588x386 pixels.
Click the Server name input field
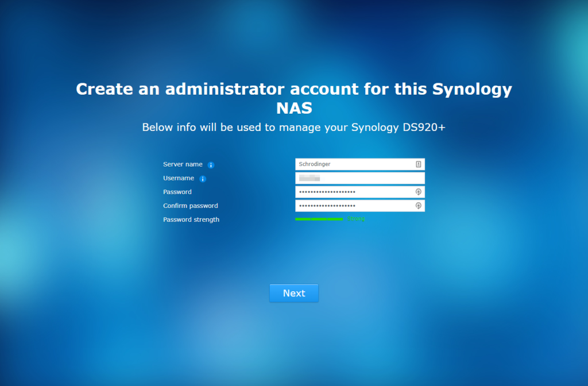[360, 164]
